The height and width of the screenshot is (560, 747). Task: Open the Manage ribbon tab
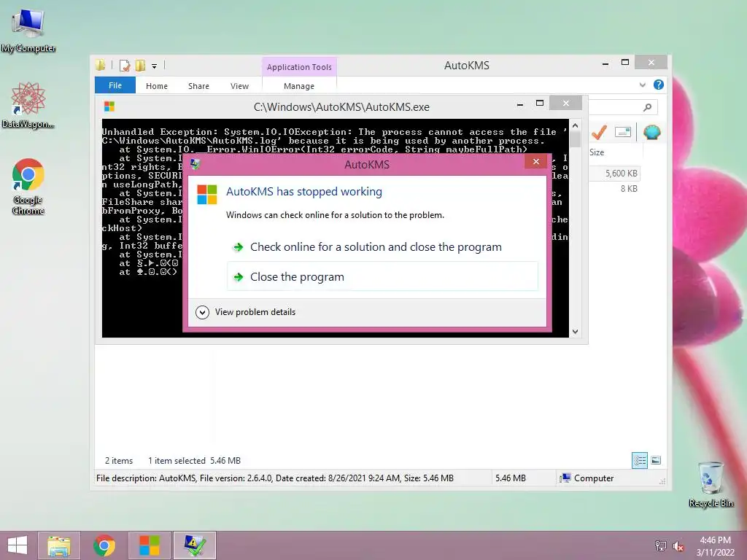tap(299, 86)
